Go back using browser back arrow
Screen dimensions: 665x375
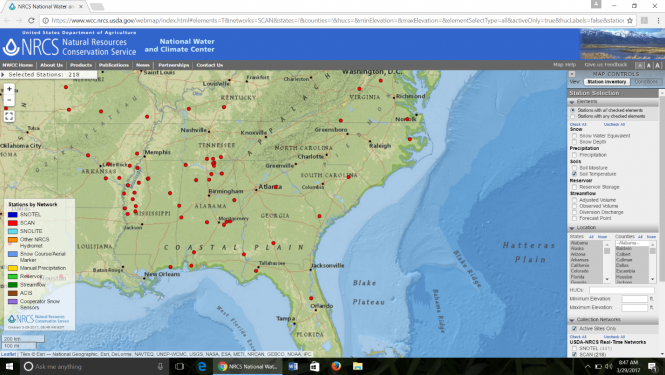pyautogui.click(x=7, y=20)
